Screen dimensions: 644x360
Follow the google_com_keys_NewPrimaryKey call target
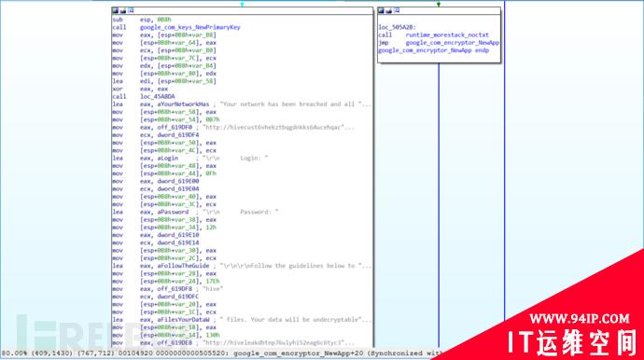tap(190, 27)
